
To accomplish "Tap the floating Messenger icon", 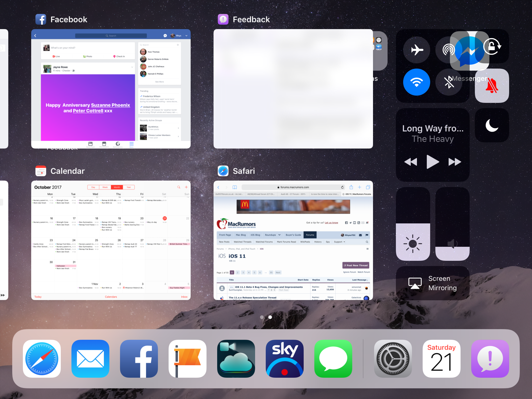I will [470, 51].
